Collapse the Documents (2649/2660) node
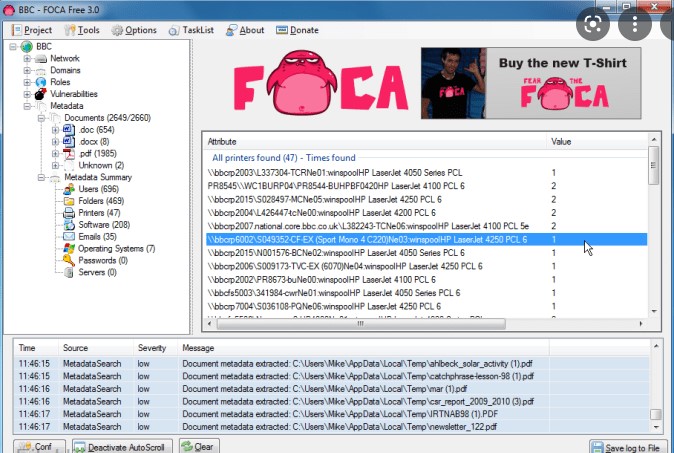This screenshot has width=674, height=453. [x=41, y=118]
